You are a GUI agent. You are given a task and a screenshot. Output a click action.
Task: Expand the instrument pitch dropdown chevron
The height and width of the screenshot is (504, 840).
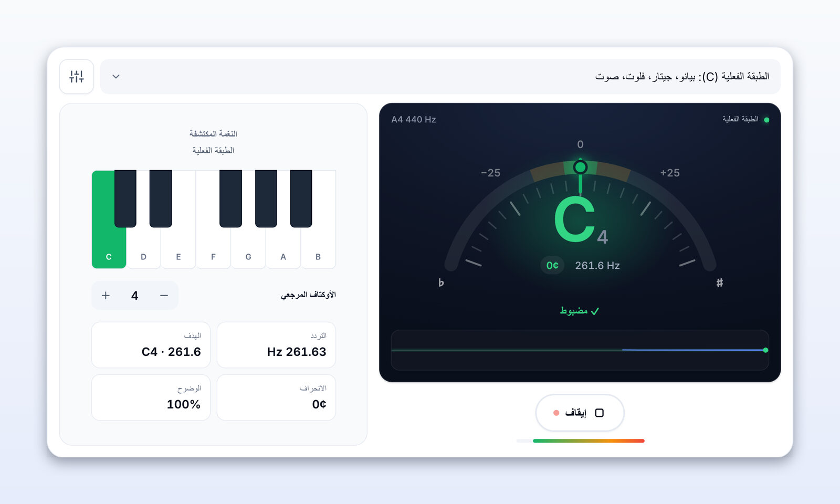click(116, 77)
